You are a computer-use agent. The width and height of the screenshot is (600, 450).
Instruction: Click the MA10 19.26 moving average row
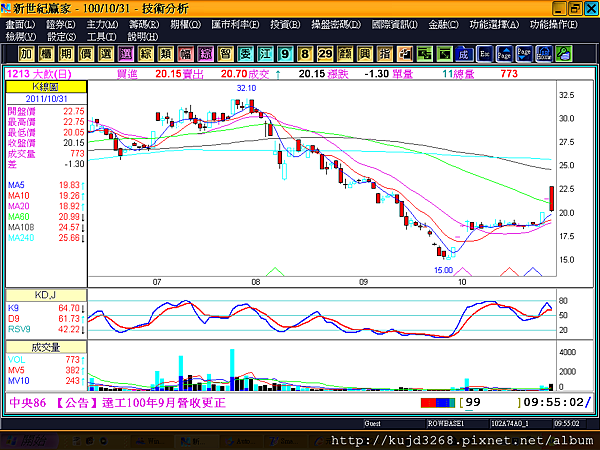click(x=46, y=196)
